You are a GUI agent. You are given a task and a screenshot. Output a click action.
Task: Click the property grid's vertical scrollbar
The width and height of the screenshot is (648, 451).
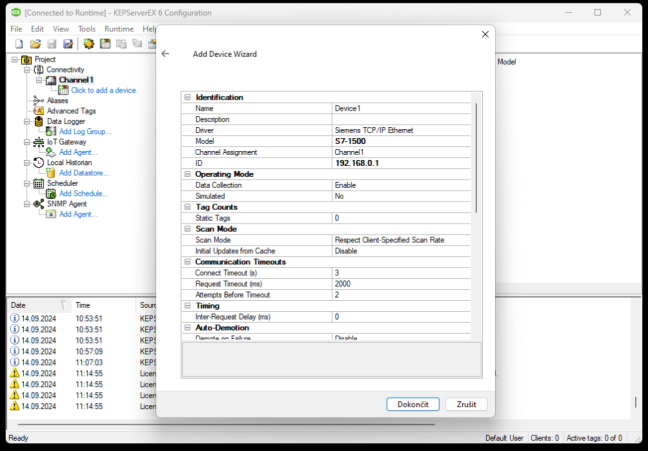476,158
